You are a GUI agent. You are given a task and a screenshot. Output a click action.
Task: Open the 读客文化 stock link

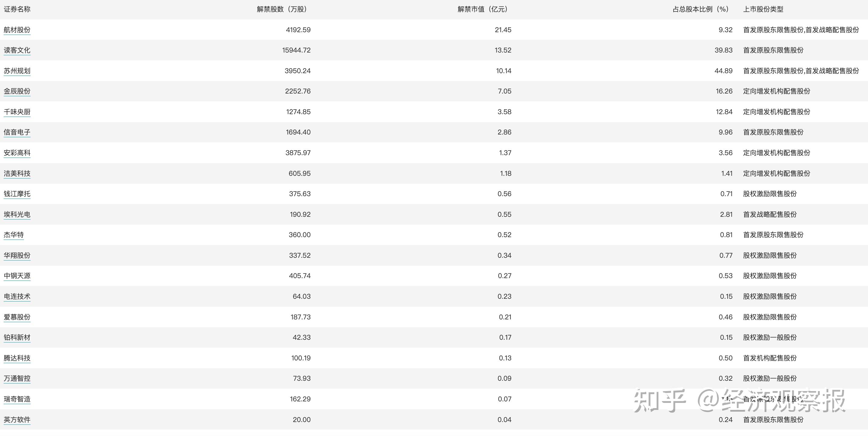17,50
